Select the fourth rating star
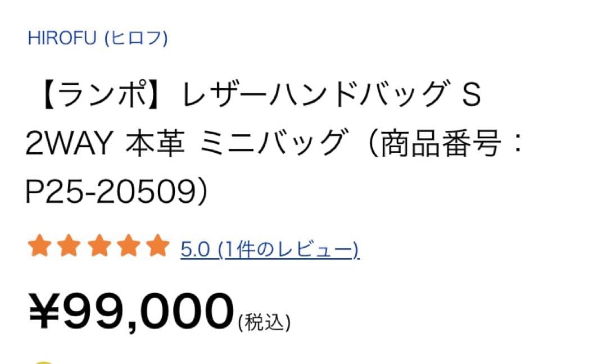 point(129,246)
